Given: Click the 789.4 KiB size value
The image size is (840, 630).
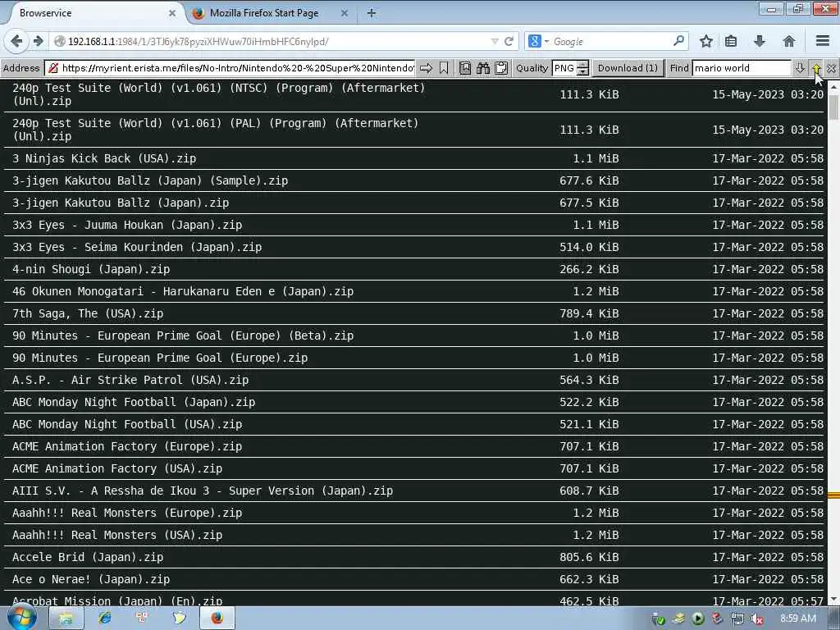Looking at the screenshot, I should click(589, 313).
